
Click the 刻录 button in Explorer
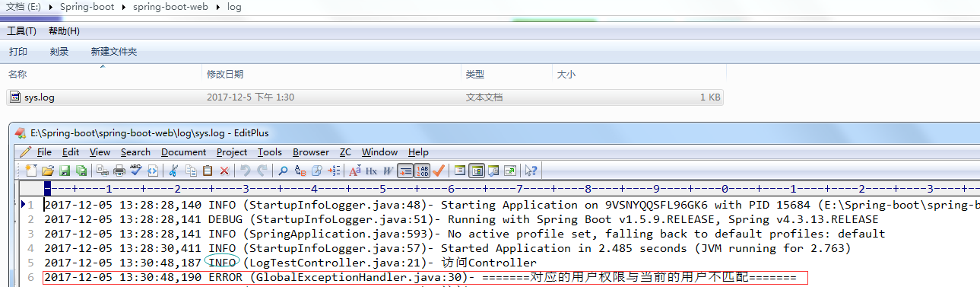coord(59,52)
